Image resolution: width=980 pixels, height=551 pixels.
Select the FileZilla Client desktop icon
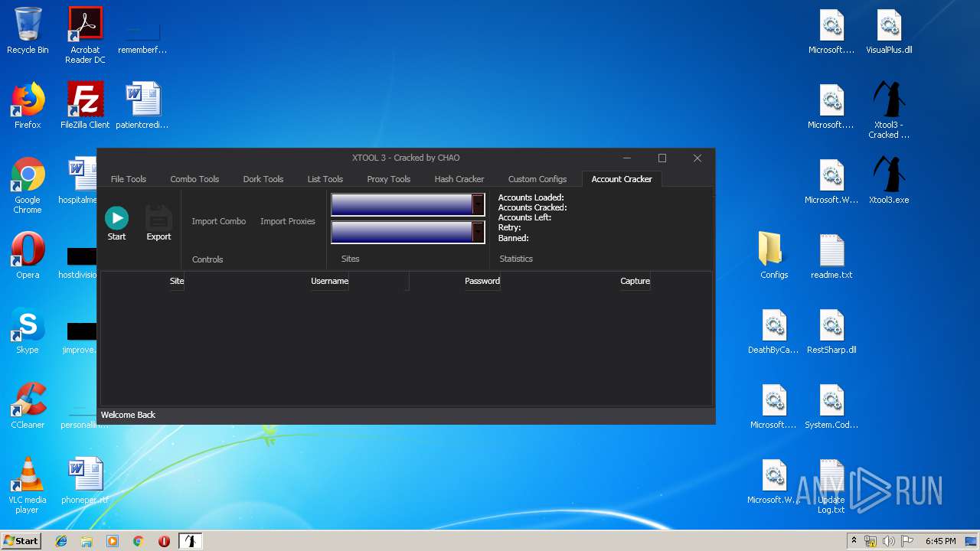pyautogui.click(x=85, y=106)
